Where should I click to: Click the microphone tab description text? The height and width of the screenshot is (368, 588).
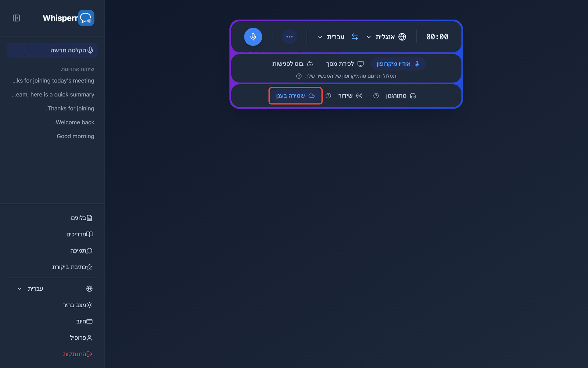point(350,76)
